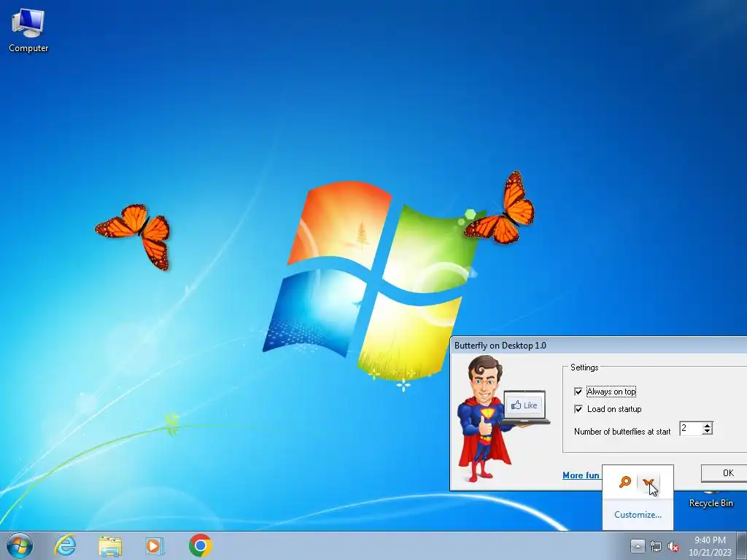Open Windows Media Player from the taskbar
The image size is (747, 560).
[x=155, y=545]
